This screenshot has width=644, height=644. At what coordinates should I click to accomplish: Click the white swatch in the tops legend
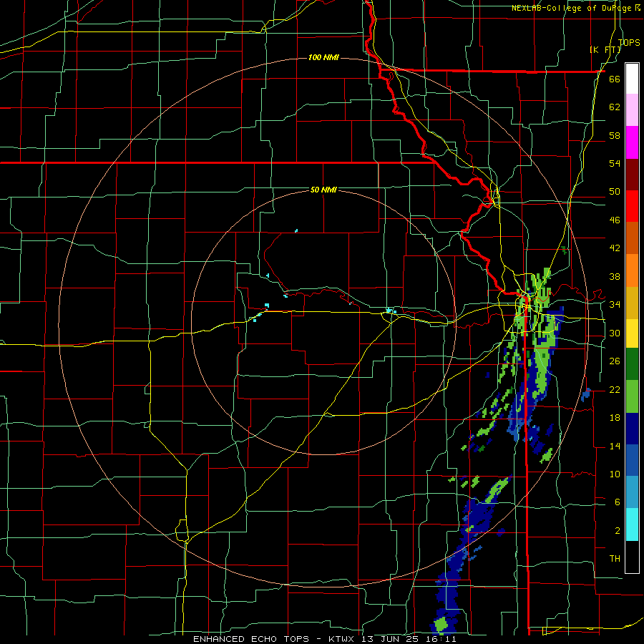632,79
